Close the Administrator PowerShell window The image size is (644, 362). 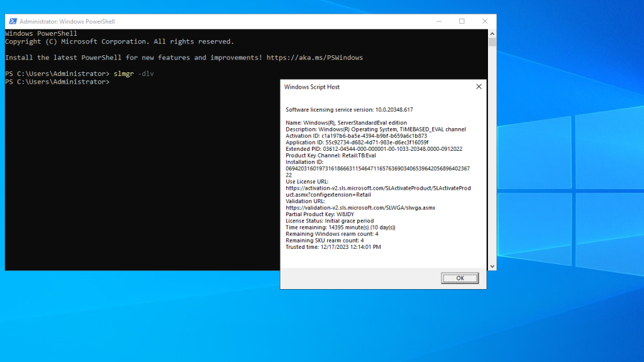pyautogui.click(x=485, y=21)
